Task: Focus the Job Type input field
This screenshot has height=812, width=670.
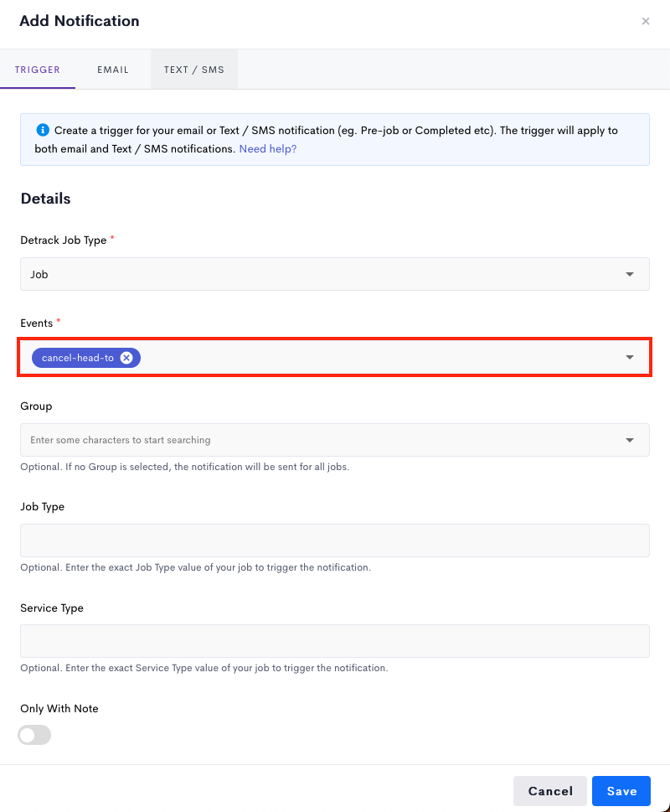Action: [335, 540]
